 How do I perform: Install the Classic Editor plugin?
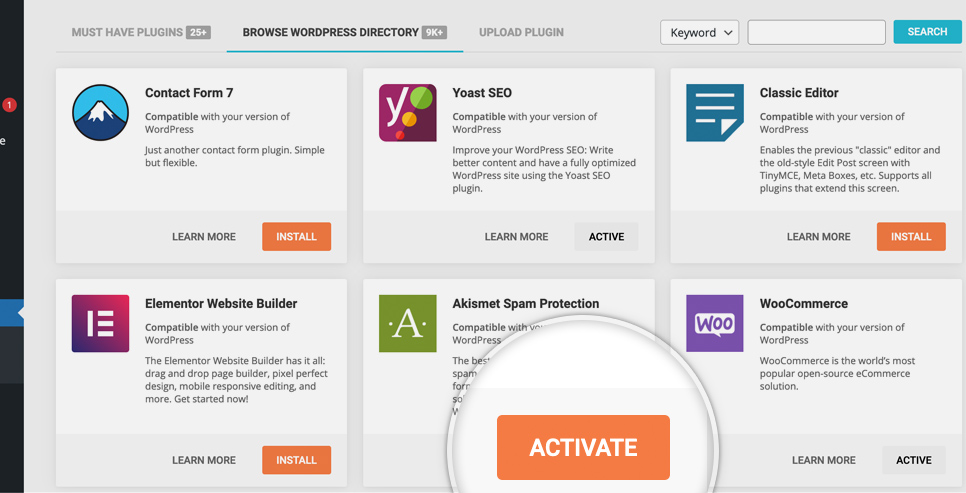coord(911,237)
